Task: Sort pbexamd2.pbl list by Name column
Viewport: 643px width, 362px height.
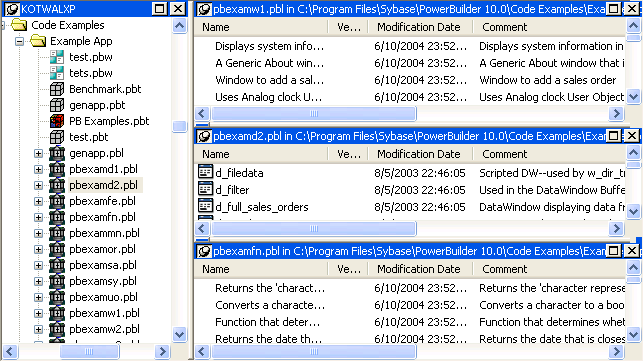Action: 262,154
